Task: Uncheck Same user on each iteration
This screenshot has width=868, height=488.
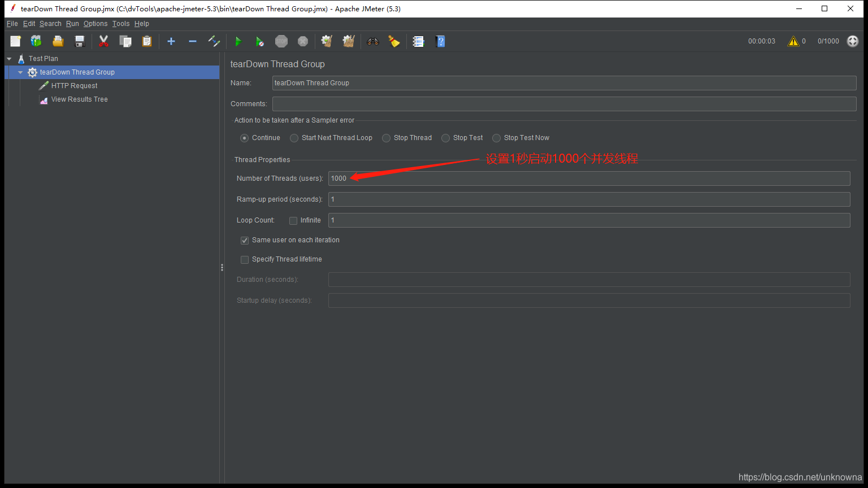Action: pos(245,241)
